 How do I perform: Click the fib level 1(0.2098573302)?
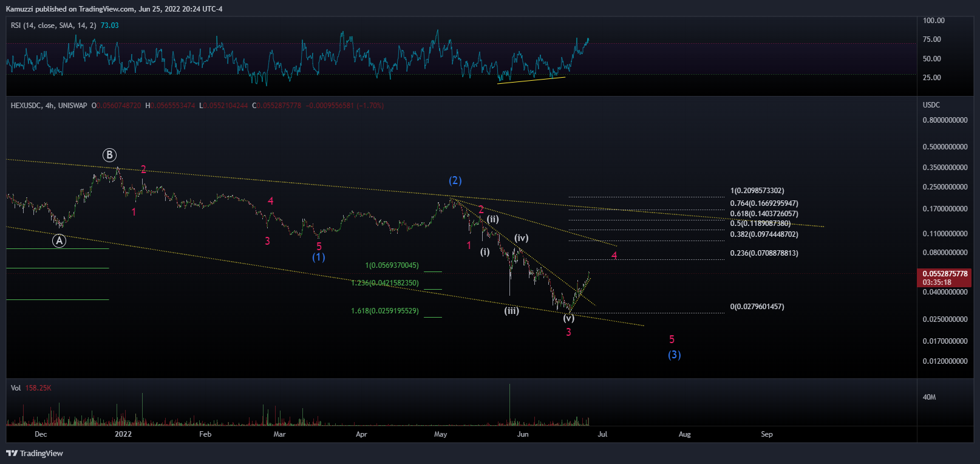(757, 191)
